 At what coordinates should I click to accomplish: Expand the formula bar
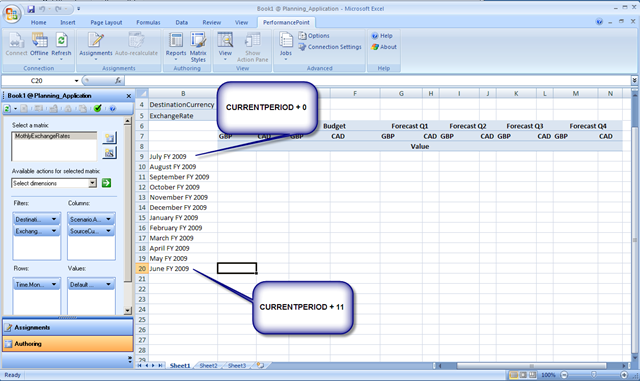[634, 80]
